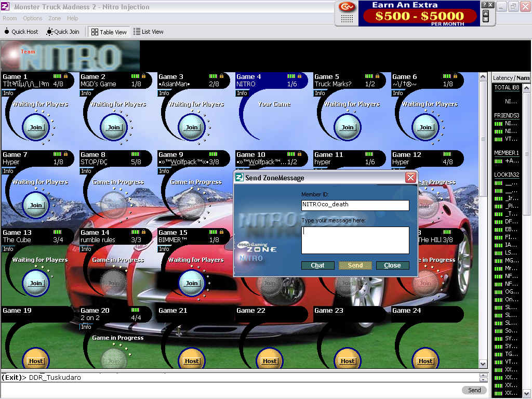Select the player entry starting with 'DF'
The width and height of the screenshot is (532, 399).
click(507, 221)
